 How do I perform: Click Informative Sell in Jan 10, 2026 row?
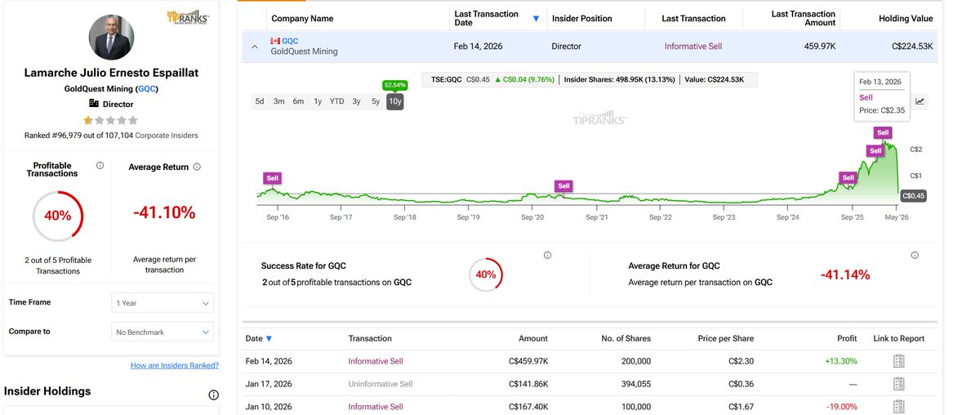tap(376, 407)
